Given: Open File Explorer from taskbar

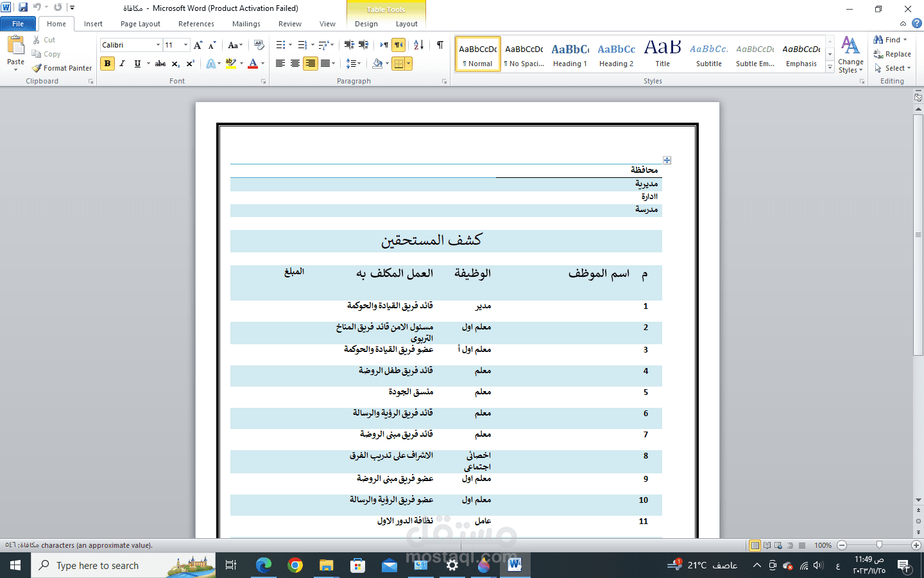Looking at the screenshot, I should coord(327,565).
